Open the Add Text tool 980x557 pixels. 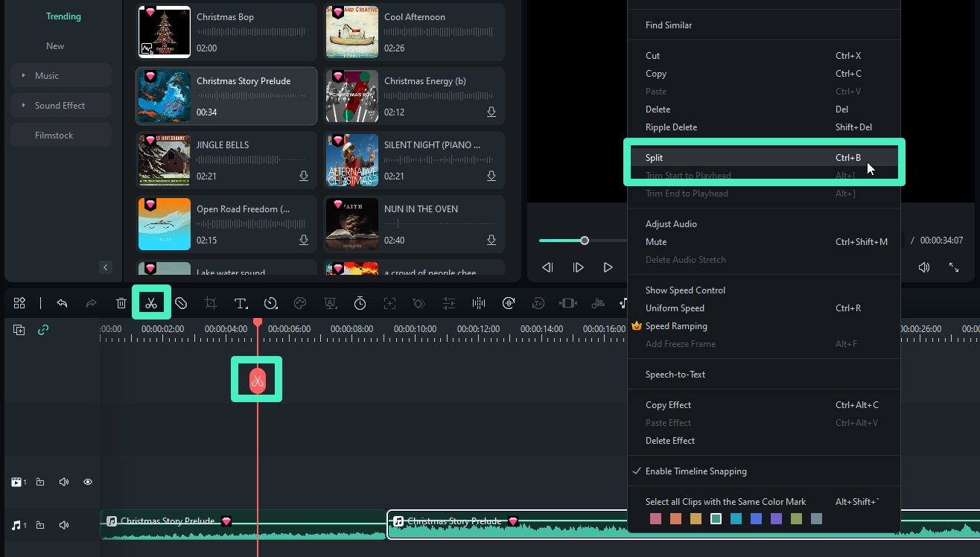tap(241, 303)
